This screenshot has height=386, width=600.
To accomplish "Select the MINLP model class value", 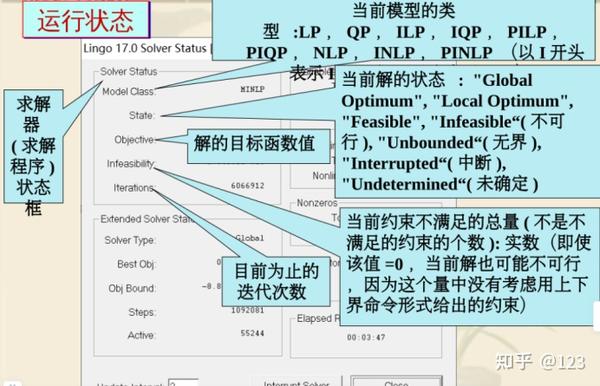I will 253,89.
